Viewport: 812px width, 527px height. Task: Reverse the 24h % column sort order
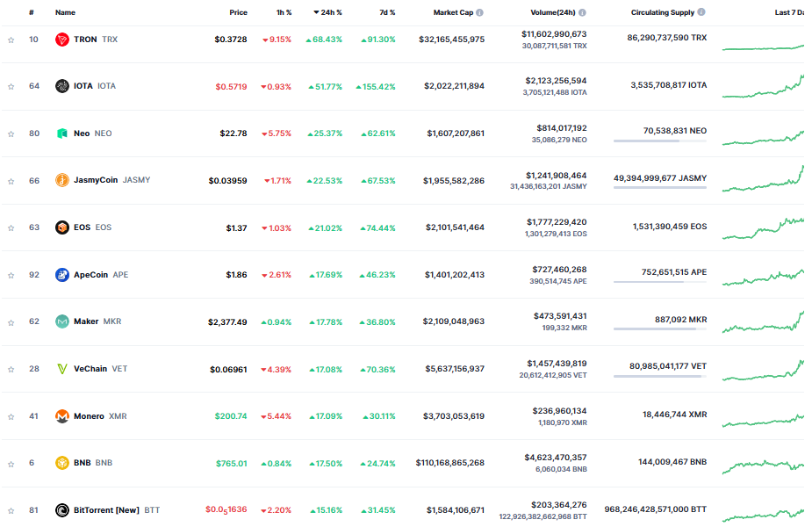tap(327, 12)
